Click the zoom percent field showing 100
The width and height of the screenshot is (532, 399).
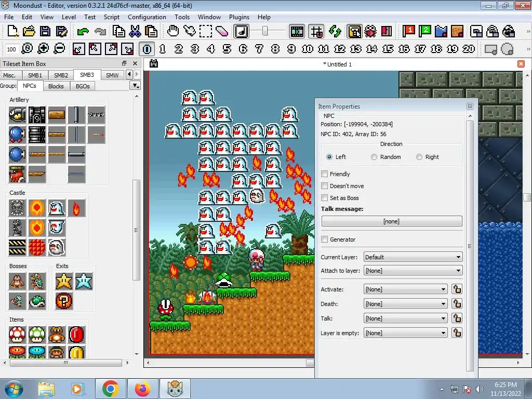tap(11, 49)
